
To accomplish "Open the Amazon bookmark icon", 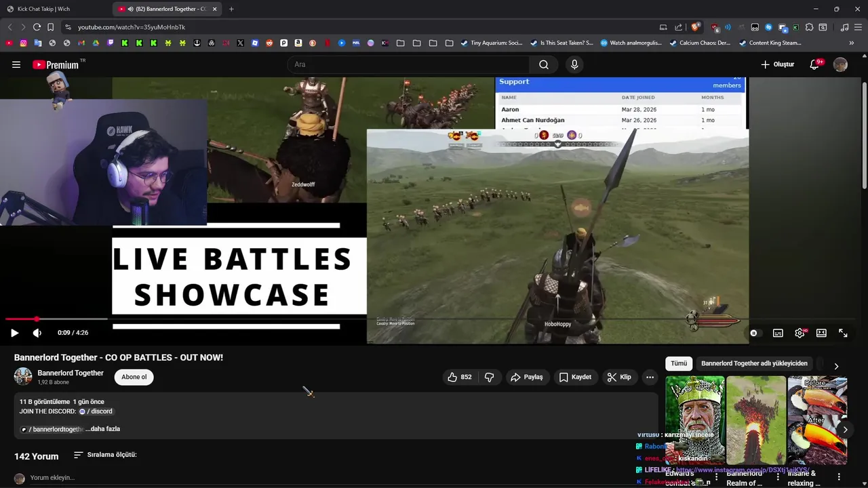I will (x=298, y=43).
